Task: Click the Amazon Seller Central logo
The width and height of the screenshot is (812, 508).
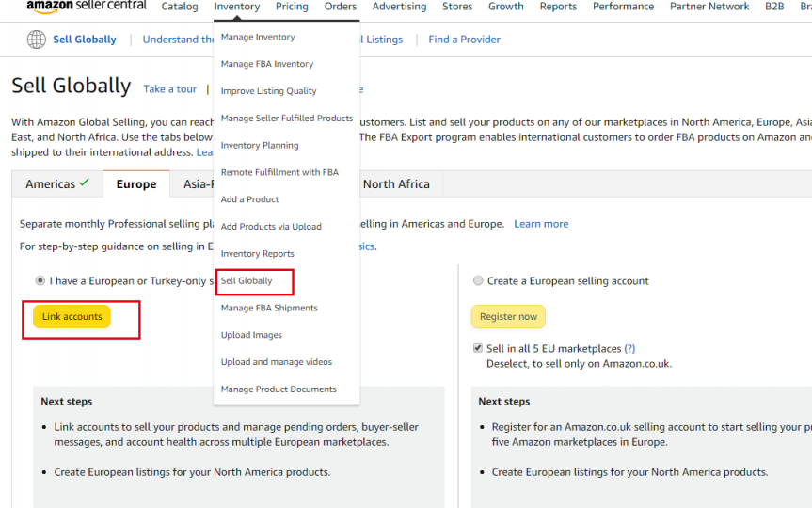Action: pos(87,7)
